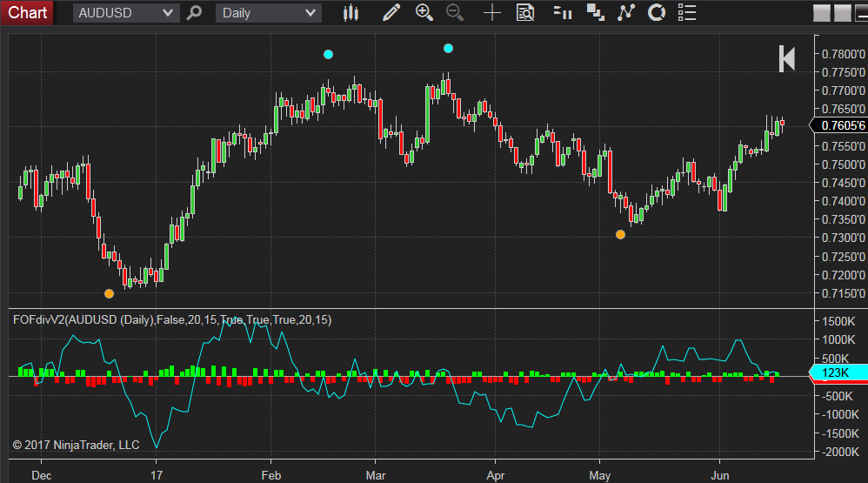
Task: Click the indicator value marker 123K
Action: coord(838,372)
